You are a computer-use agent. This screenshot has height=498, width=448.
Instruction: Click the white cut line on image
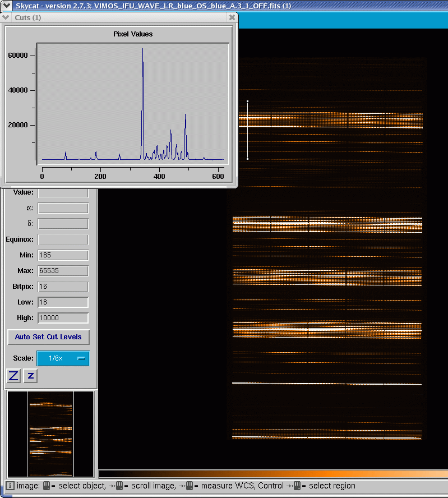point(247,130)
